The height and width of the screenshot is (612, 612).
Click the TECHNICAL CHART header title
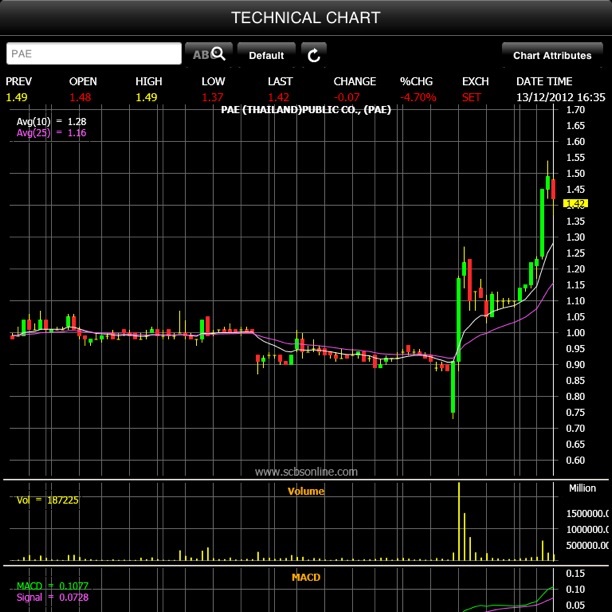coord(306,18)
